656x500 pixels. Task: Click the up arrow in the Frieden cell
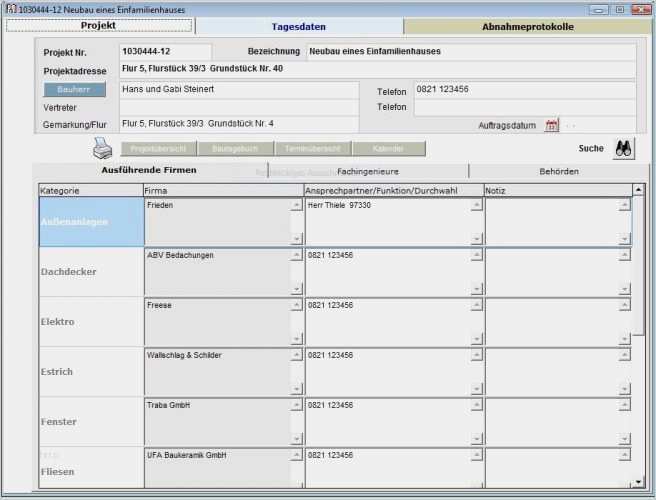tap(296, 205)
